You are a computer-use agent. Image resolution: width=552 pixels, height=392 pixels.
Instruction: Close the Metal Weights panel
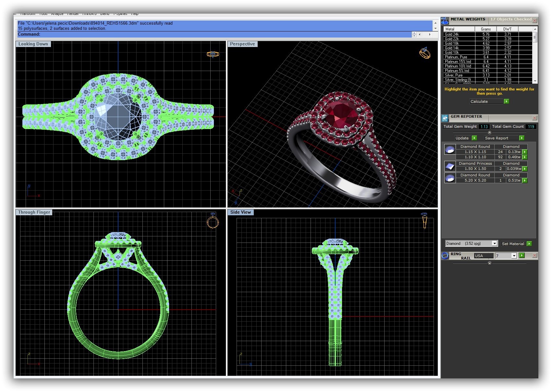(534, 21)
